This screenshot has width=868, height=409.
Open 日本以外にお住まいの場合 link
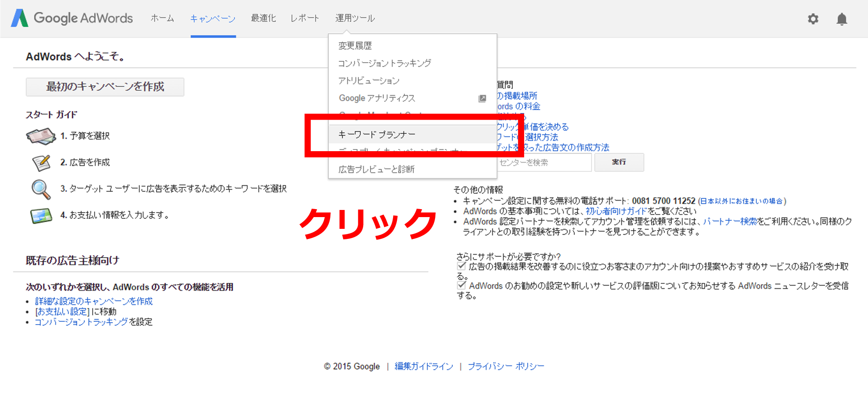(742, 201)
